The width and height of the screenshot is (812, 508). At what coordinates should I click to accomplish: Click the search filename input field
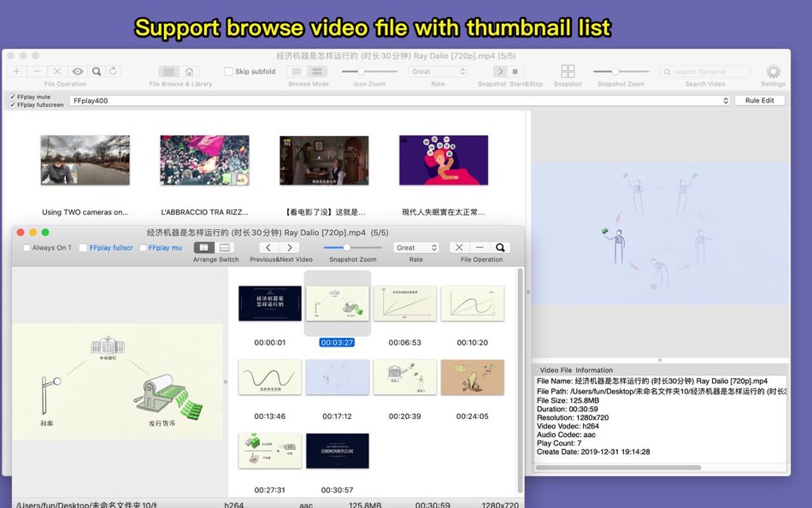pos(705,72)
